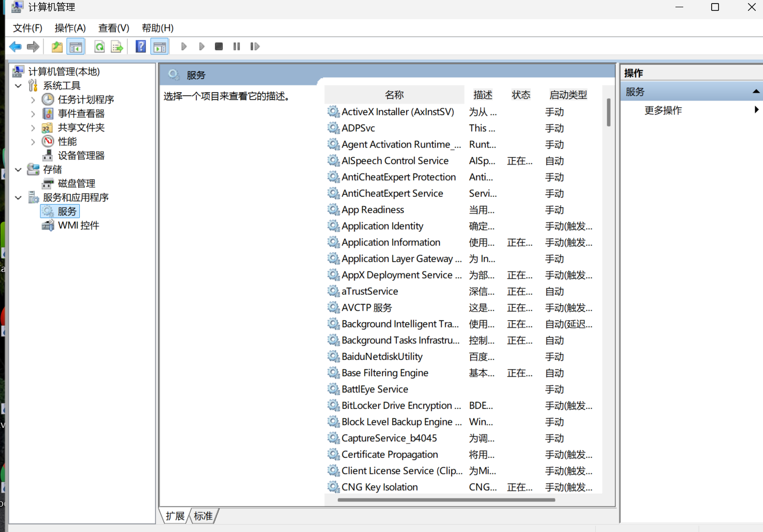Expand 更多操作 submenu arrow
Viewport: 763px width, 532px height.
click(x=757, y=110)
